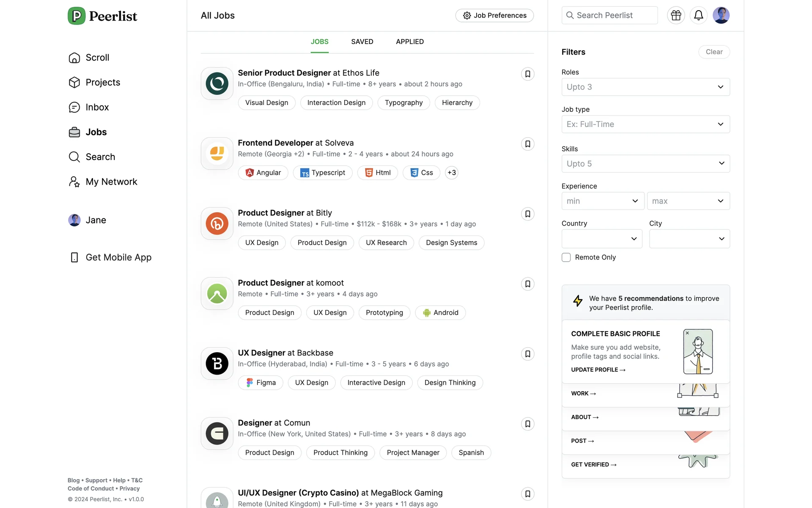This screenshot has height=508, width=812.
Task: Open the gift rewards icon
Action: click(x=676, y=16)
